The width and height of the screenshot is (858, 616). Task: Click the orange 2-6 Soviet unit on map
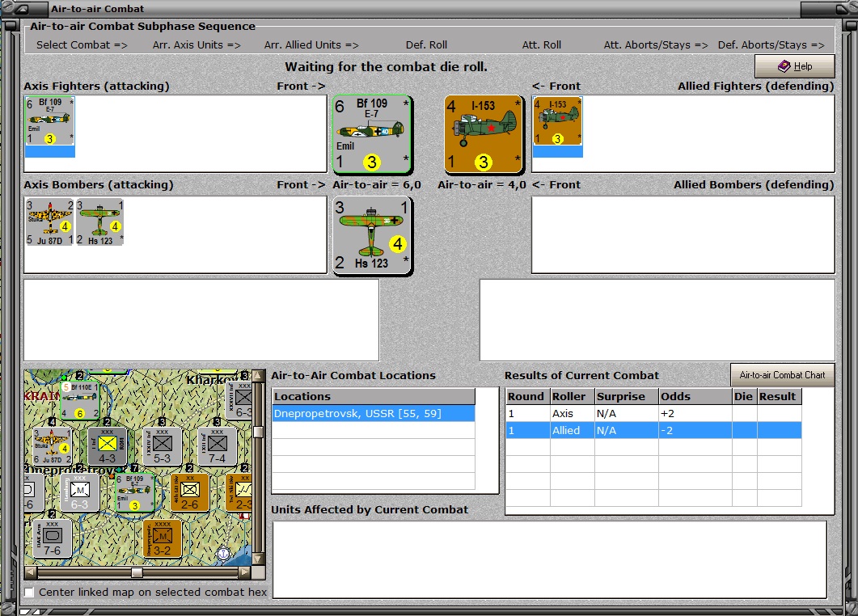[x=189, y=492]
